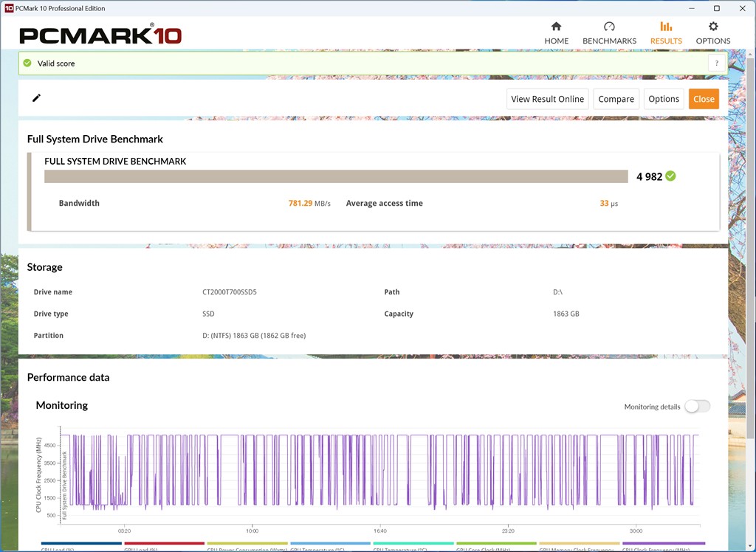The height and width of the screenshot is (552, 756).
Task: Go to the HOME section
Action: pyautogui.click(x=557, y=32)
